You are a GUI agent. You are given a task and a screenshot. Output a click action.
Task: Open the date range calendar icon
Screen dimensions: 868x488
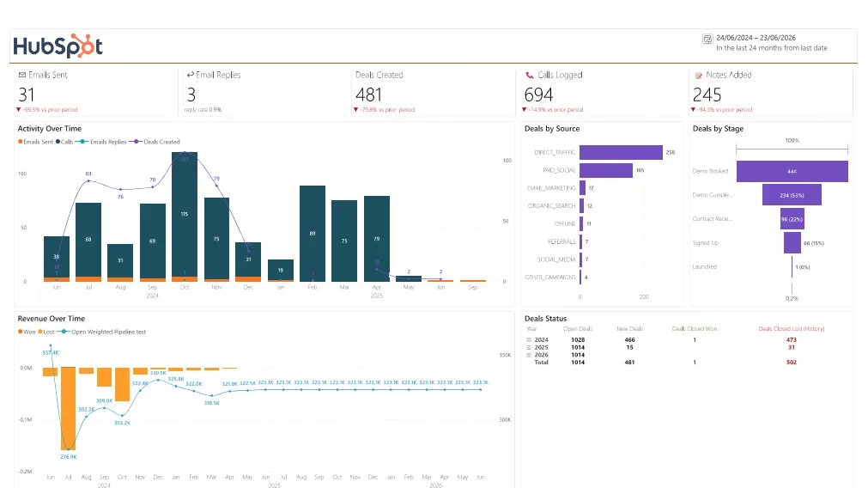(x=707, y=38)
